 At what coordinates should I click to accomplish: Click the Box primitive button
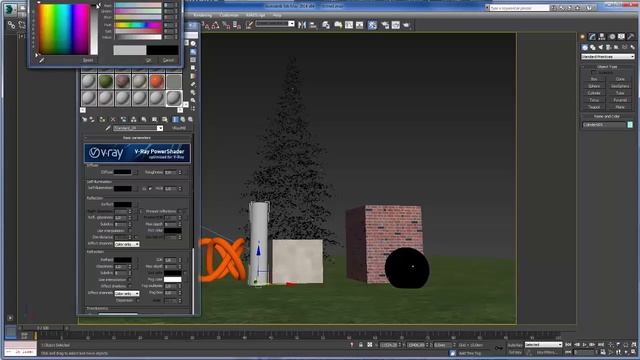pyautogui.click(x=594, y=79)
